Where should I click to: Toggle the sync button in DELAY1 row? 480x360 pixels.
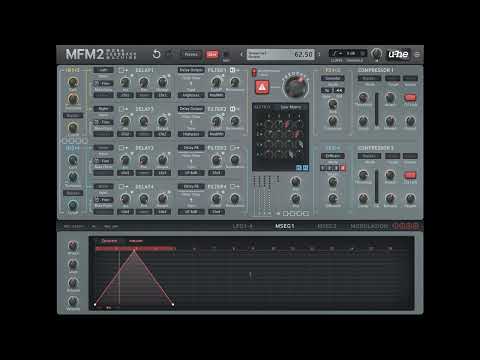coord(103,83)
